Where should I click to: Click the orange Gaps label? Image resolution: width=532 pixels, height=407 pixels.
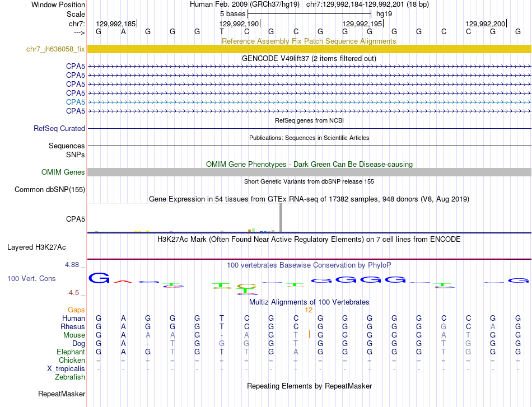pyautogui.click(x=76, y=310)
